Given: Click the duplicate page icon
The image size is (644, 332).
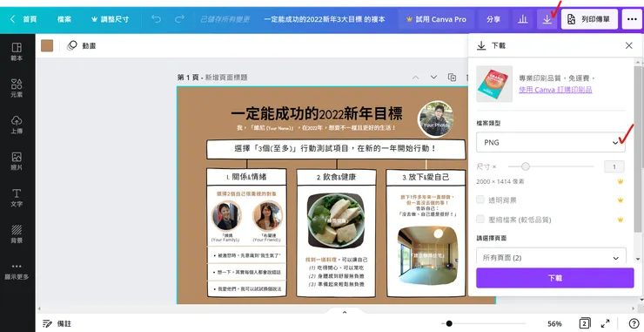Looking at the screenshot, I should coord(452,78).
